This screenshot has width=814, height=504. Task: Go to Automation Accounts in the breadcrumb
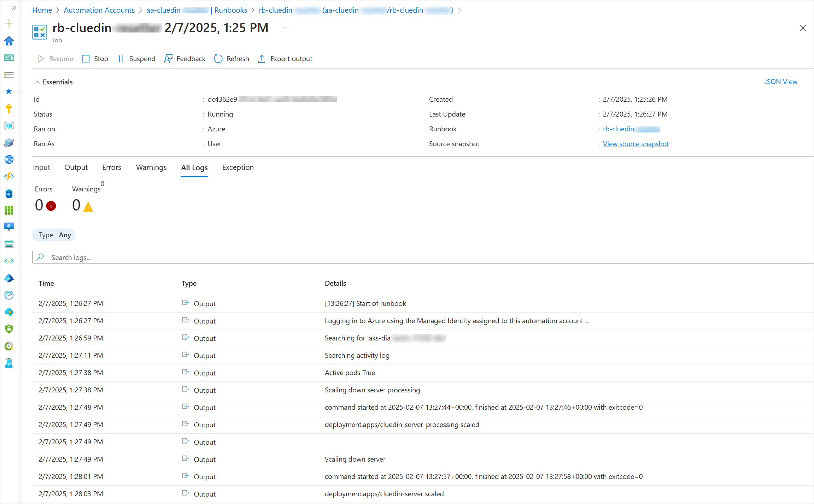click(x=99, y=10)
